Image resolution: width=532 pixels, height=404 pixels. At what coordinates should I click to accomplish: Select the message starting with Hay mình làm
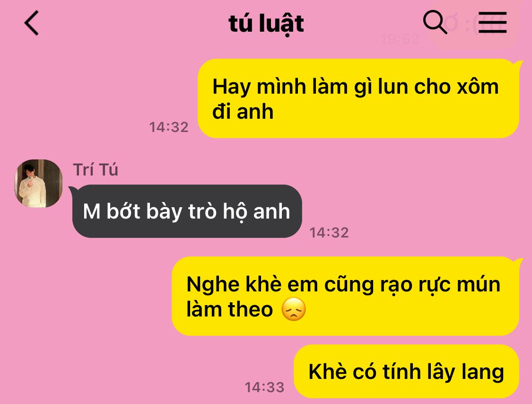pos(358,98)
